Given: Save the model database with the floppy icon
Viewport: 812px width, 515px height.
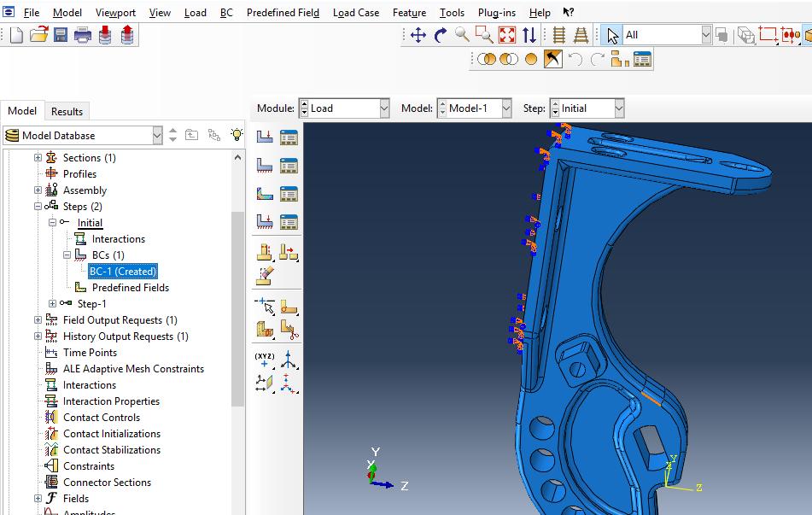Looking at the screenshot, I should click(61, 35).
